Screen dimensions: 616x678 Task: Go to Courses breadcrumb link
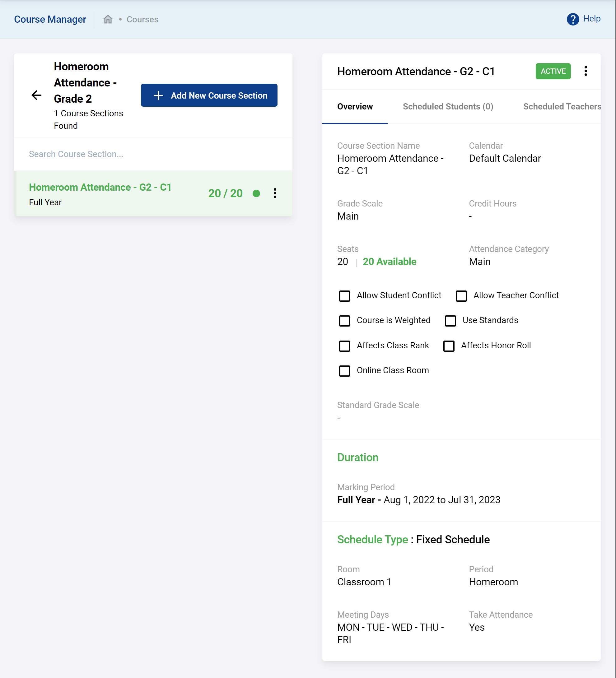pyautogui.click(x=142, y=20)
